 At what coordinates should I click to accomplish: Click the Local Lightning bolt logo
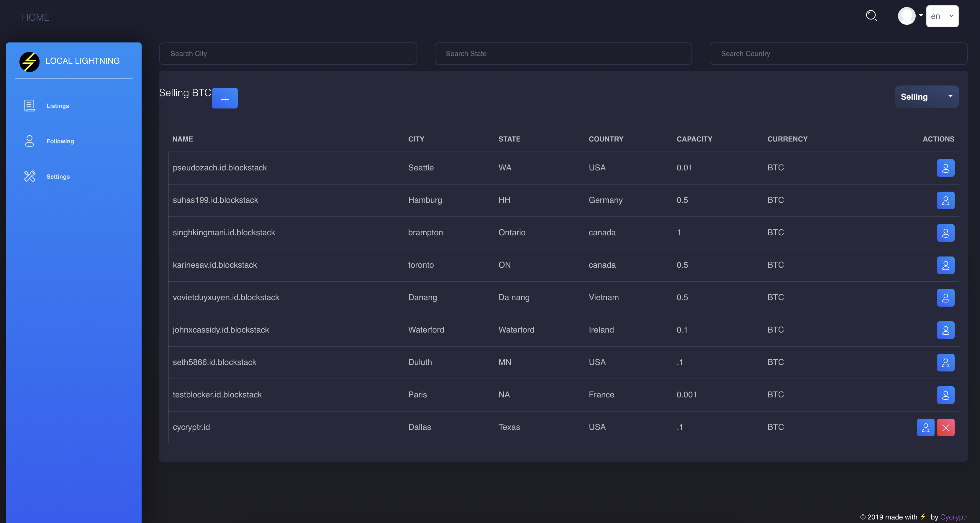tap(29, 62)
